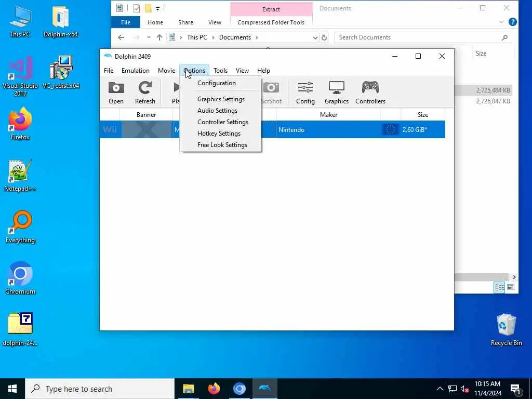This screenshot has width=532, height=399.
Task: Click the European flag region icon
Action: pos(390,129)
